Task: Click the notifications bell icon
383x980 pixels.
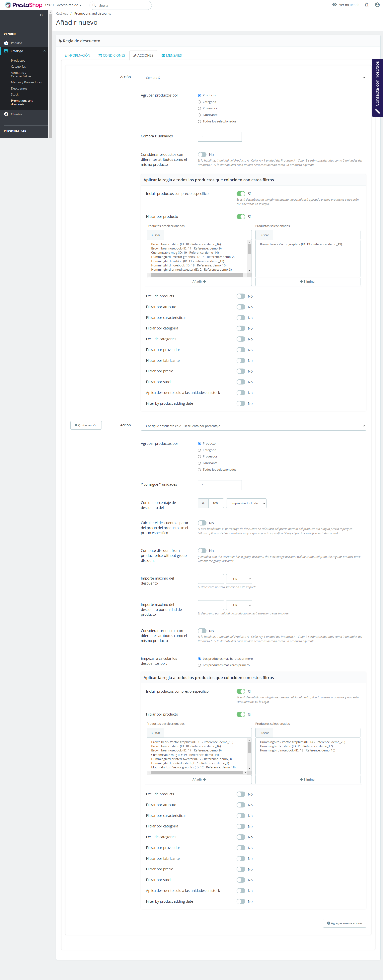Action: tap(366, 5)
